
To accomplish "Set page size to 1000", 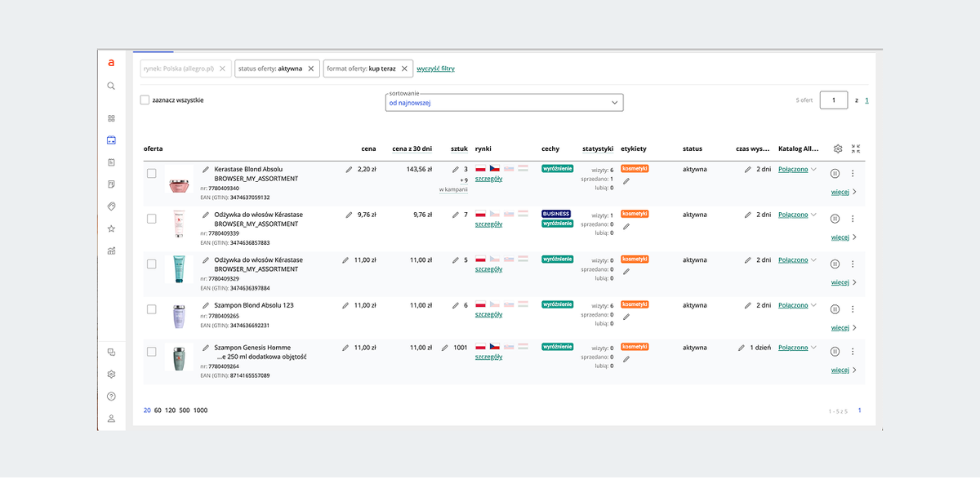I will pos(201,410).
